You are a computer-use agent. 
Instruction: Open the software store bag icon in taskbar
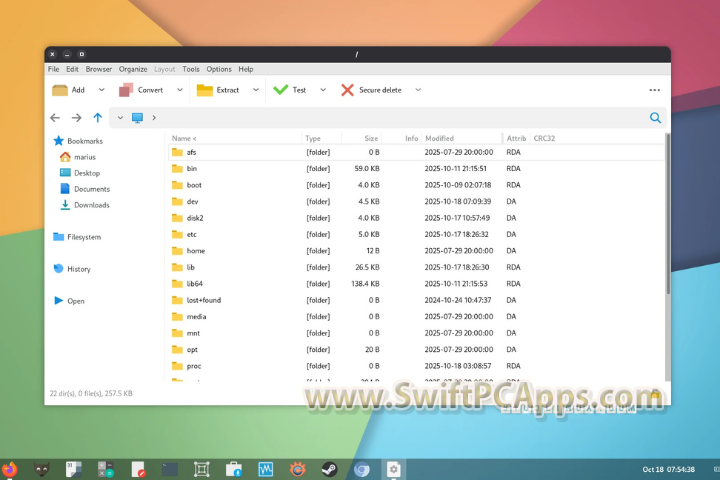(234, 469)
